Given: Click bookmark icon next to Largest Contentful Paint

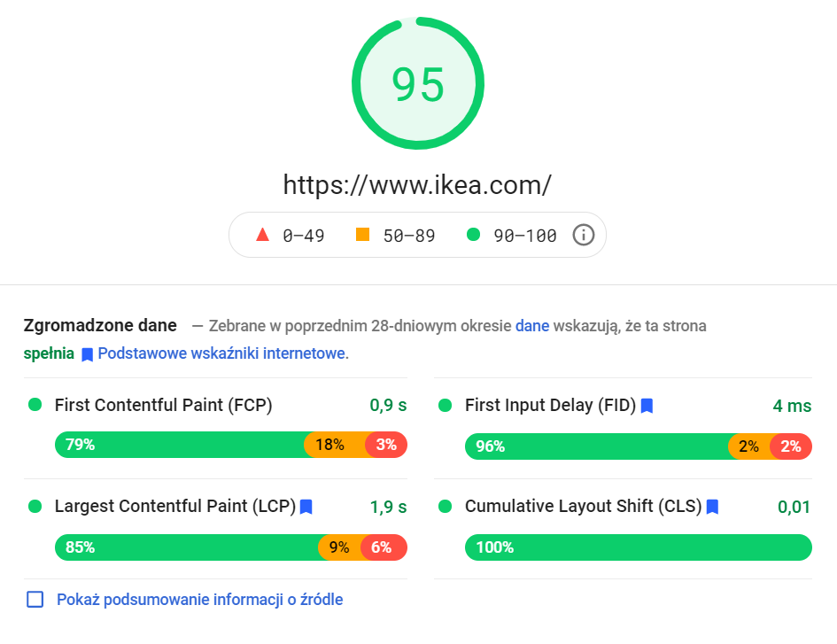Looking at the screenshot, I should coord(306,507).
